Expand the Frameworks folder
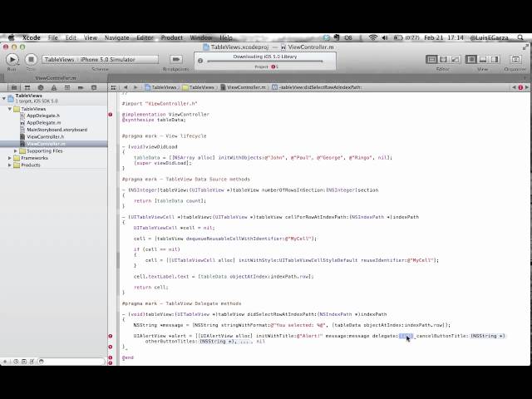The image size is (532, 399). tap(10, 158)
